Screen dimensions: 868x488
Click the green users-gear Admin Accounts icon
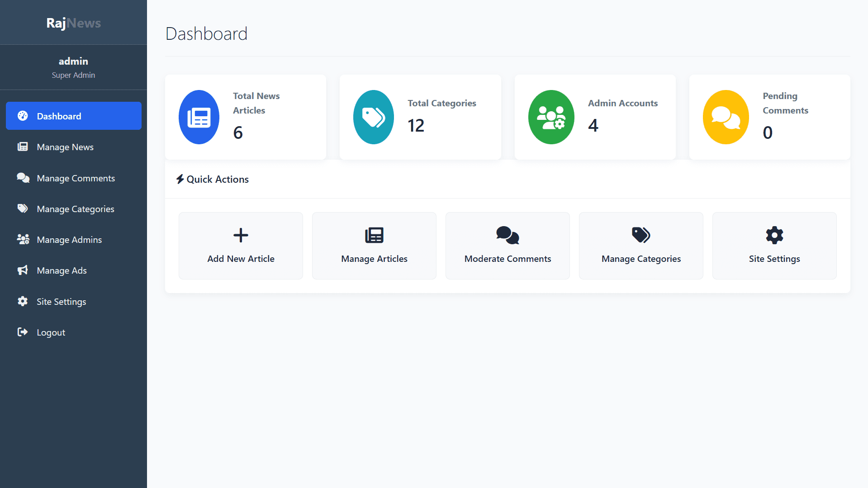[x=551, y=117]
